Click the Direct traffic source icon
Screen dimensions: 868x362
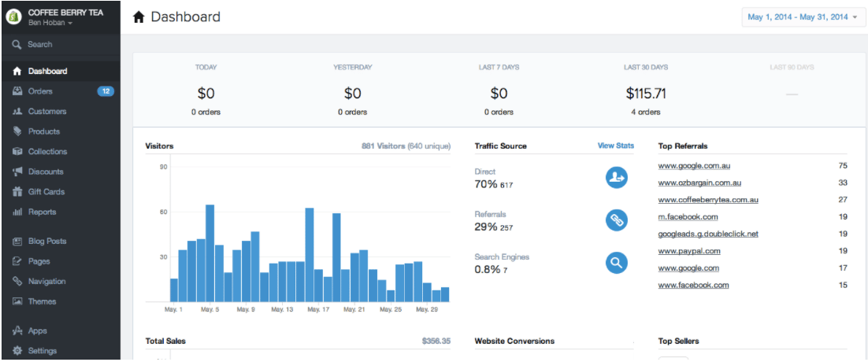[616, 178]
